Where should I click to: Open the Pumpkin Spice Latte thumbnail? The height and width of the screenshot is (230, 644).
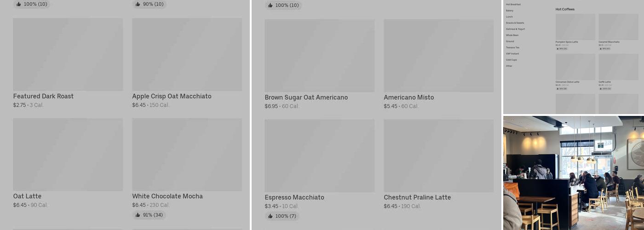575,27
